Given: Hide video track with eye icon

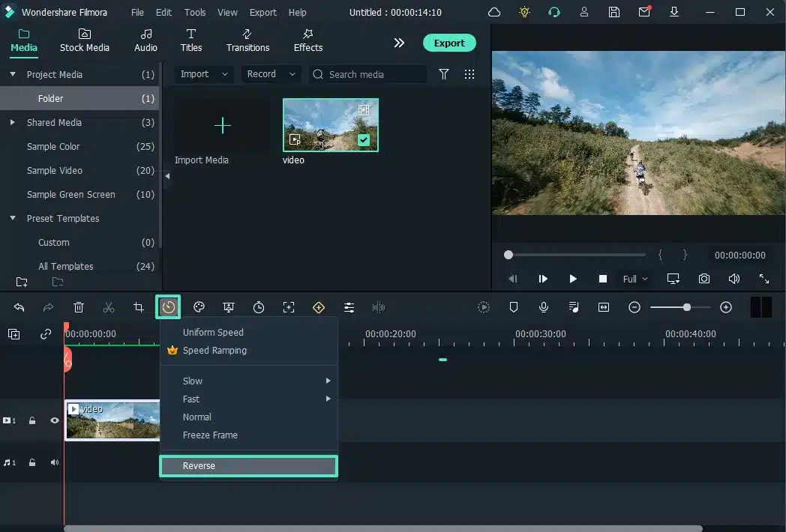Looking at the screenshot, I should point(55,420).
